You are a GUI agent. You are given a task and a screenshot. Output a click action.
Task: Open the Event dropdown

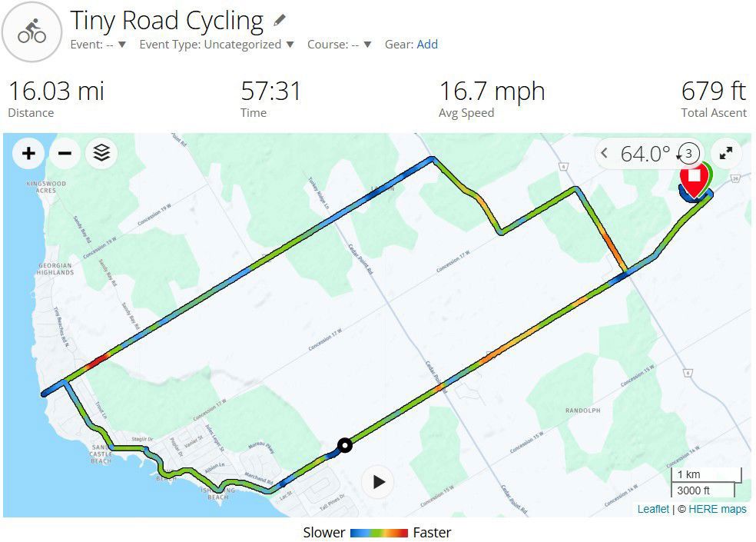coord(98,45)
